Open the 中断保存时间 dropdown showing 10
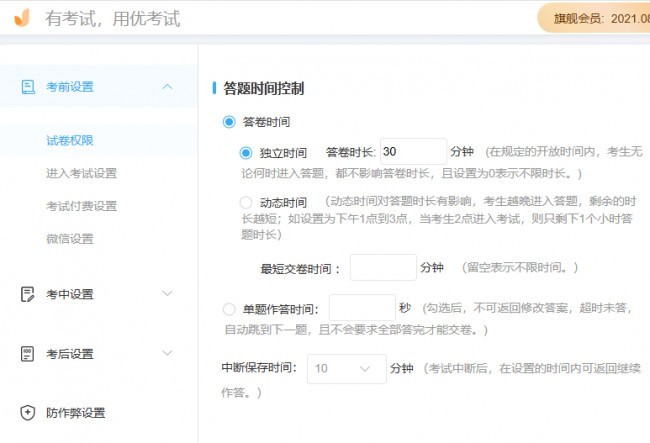650x443 pixels. (x=347, y=368)
